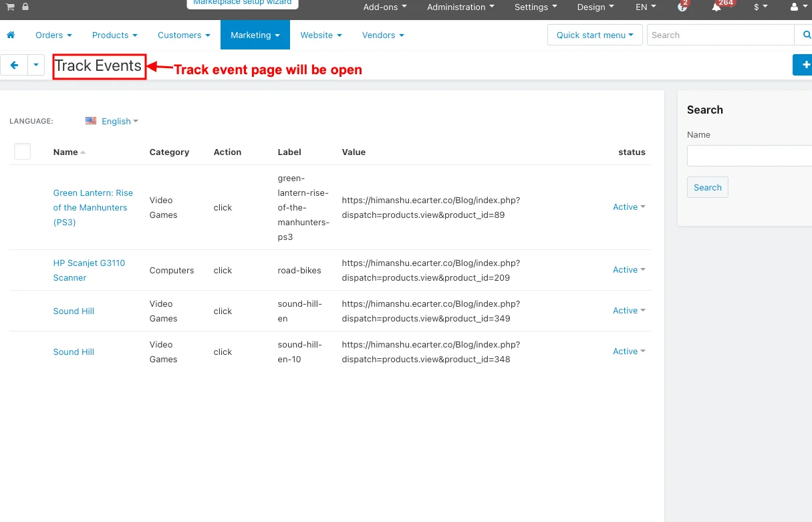Click the lock icon in top bar
This screenshot has height=522, width=812.
[x=25, y=7]
